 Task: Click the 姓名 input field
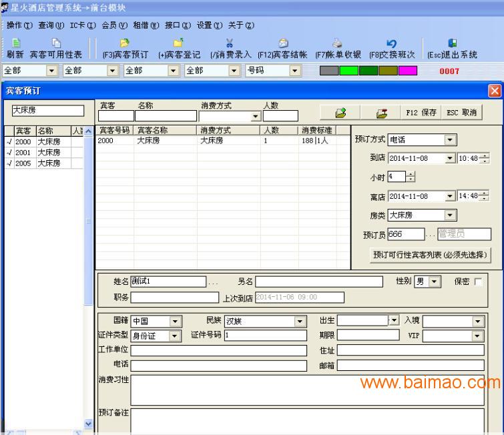168,282
